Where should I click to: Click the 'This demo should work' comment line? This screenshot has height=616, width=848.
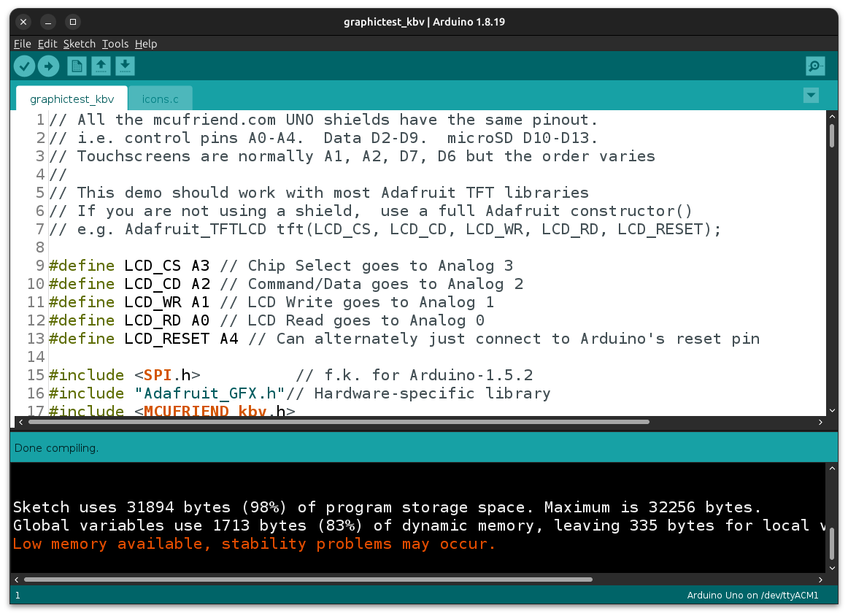(x=318, y=193)
